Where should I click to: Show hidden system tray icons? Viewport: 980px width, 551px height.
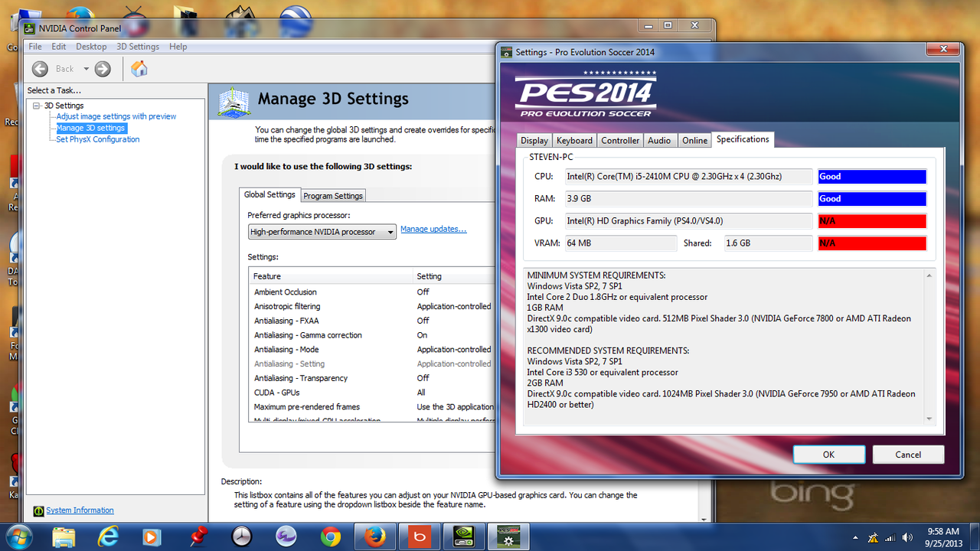click(x=854, y=537)
